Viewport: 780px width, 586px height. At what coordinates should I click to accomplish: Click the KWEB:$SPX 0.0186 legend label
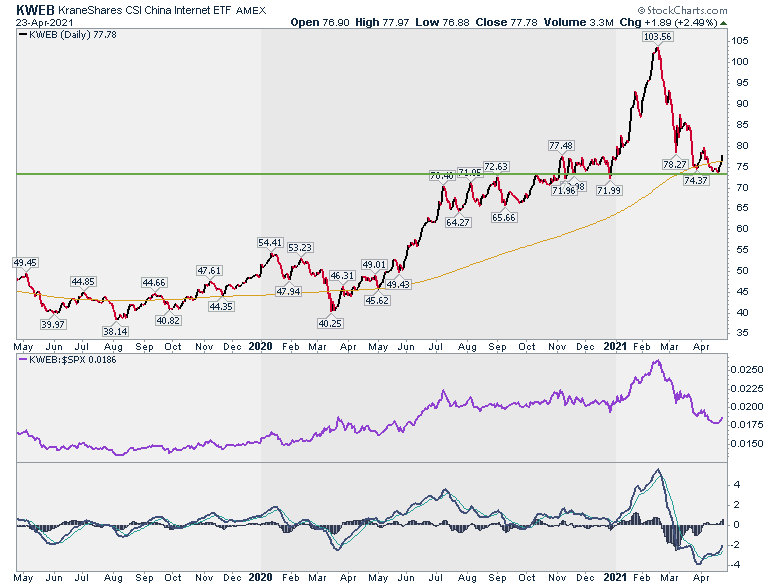tap(73, 360)
